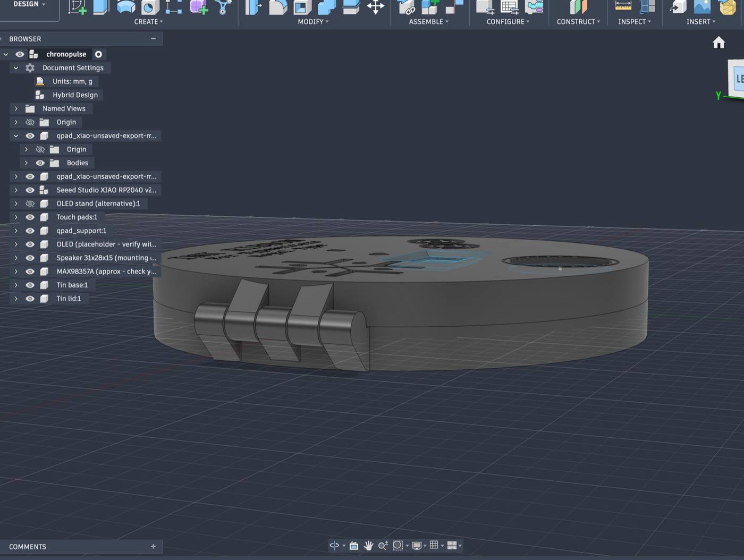Viewport: 744px width, 560px height.
Task: Expand the Bodies folder
Action: click(x=26, y=163)
